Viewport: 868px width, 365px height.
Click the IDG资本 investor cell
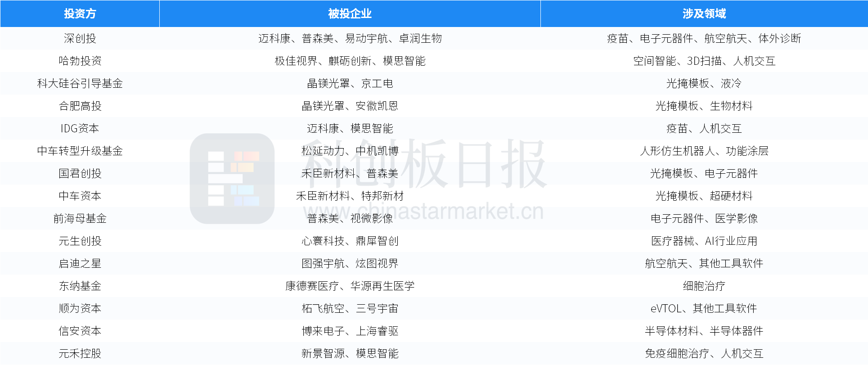coord(80,129)
